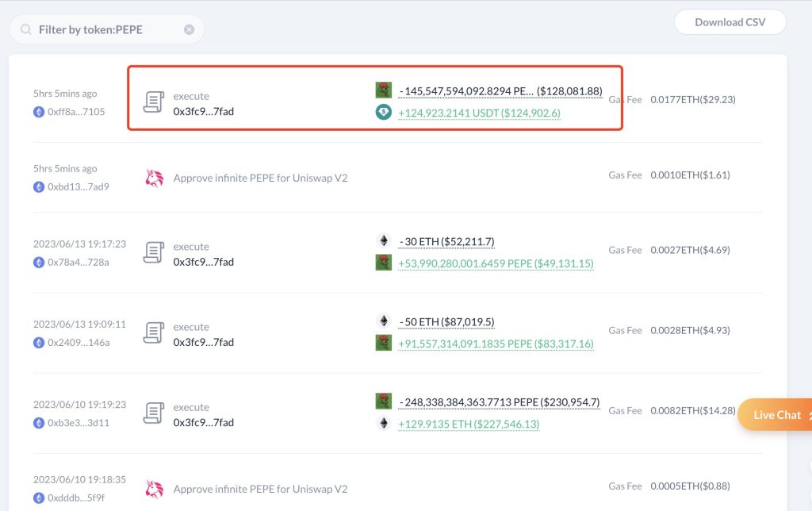Click the USDT token icon next to +124,923.2141
The image size is (812, 511).
pos(384,113)
